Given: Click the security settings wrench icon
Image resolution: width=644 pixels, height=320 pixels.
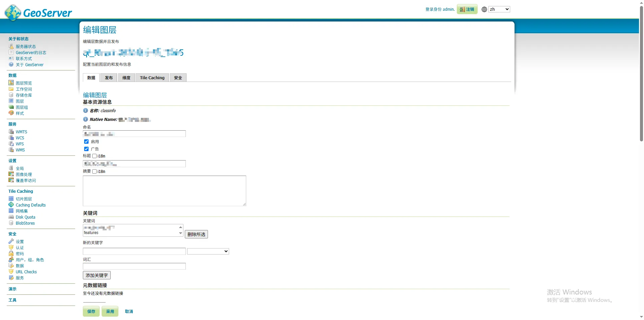Looking at the screenshot, I should (11, 241).
